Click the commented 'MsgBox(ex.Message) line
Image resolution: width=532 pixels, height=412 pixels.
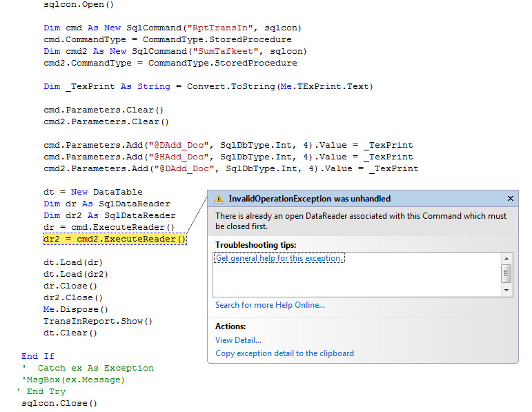click(73, 380)
